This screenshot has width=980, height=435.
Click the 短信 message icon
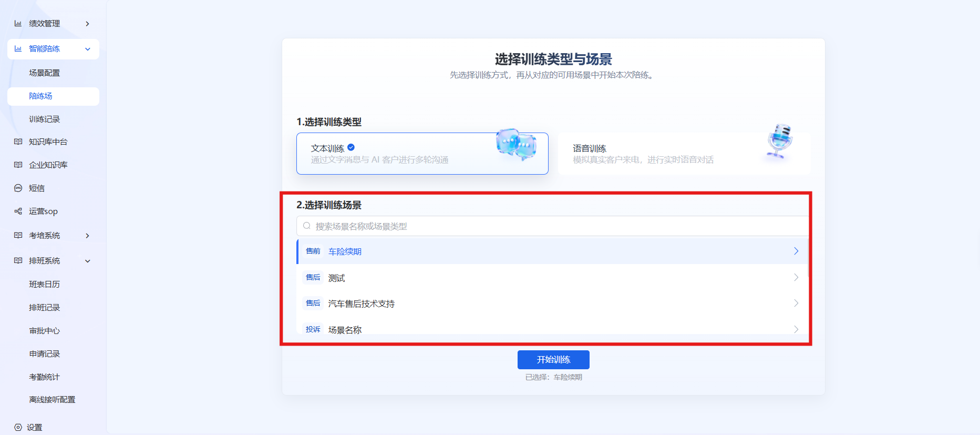(x=18, y=188)
